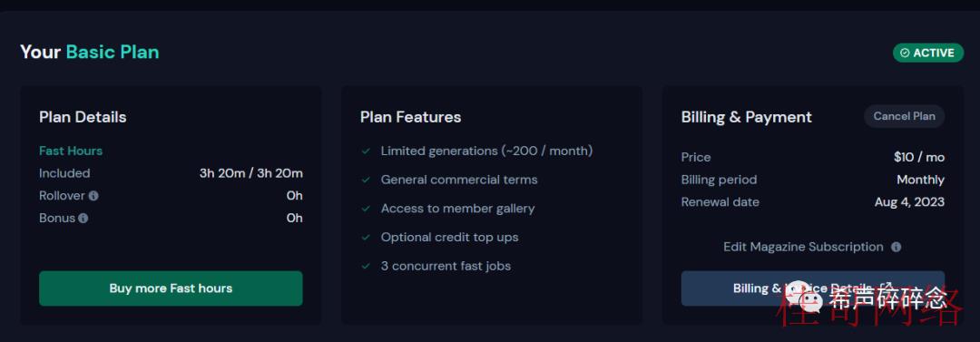The width and height of the screenshot is (980, 342).
Task: Click checkmark beside 3 concurrent fast jobs
Action: (x=366, y=266)
